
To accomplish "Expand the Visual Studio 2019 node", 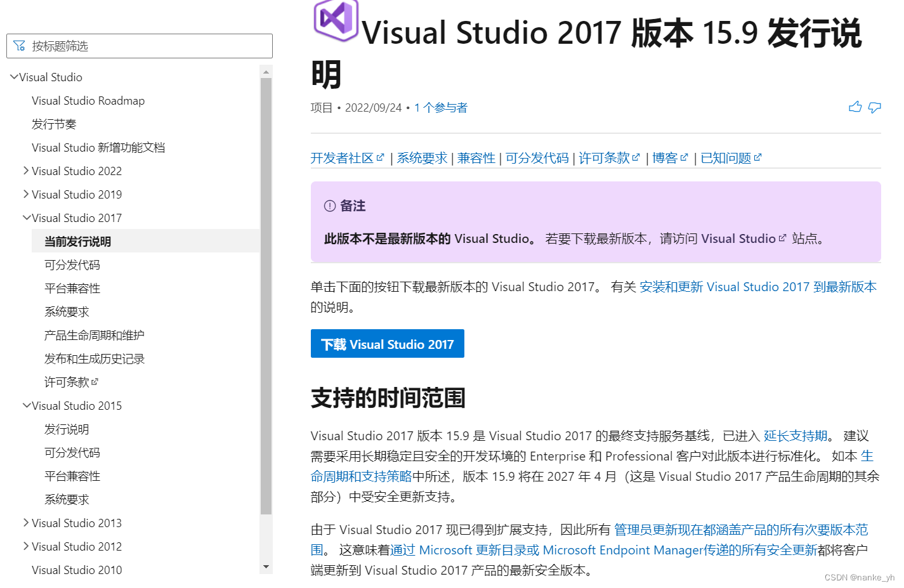I will [x=26, y=194].
